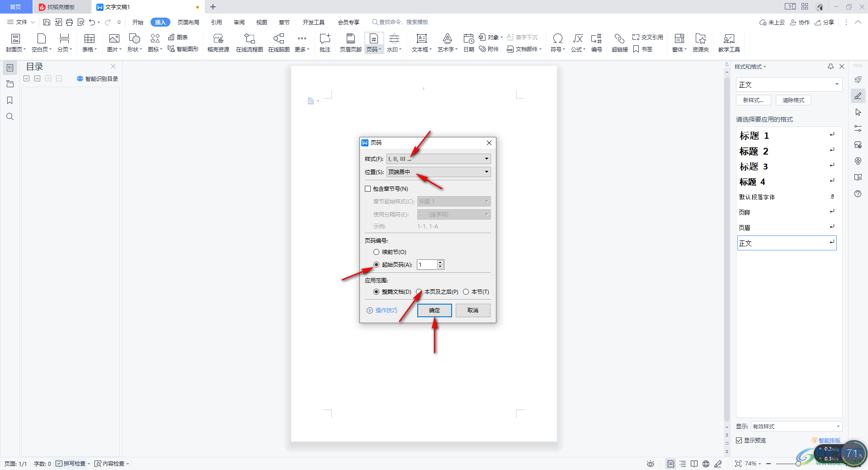This screenshot has height=470, width=868.
Task: Switch to the 页面布局 ribbon tab
Action: (x=189, y=22)
